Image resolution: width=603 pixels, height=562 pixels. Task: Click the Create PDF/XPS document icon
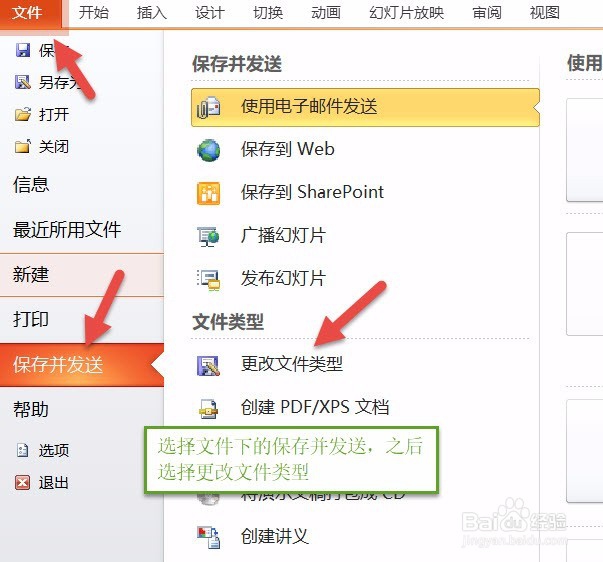[208, 409]
